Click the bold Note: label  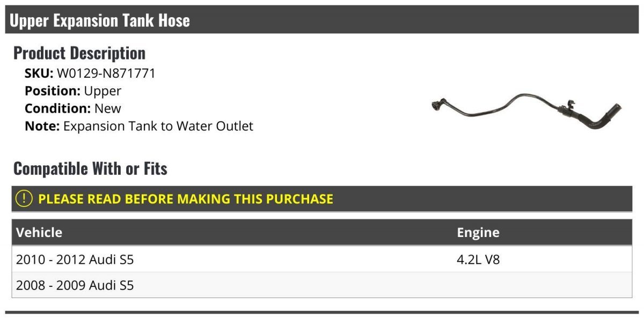(42, 127)
